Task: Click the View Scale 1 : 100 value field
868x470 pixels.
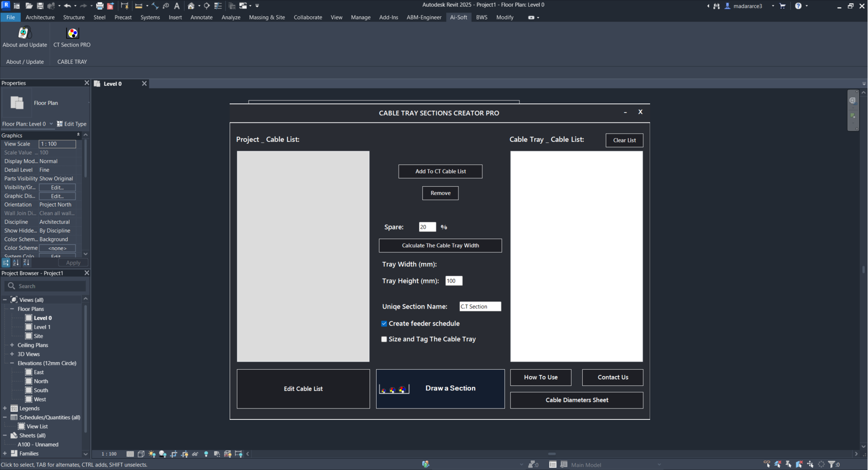Action: [x=57, y=144]
